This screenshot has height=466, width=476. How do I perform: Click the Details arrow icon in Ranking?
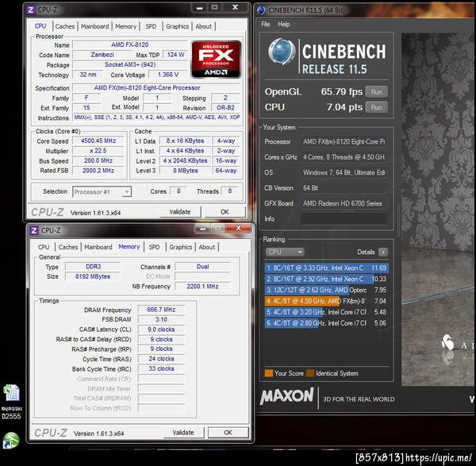383,252
